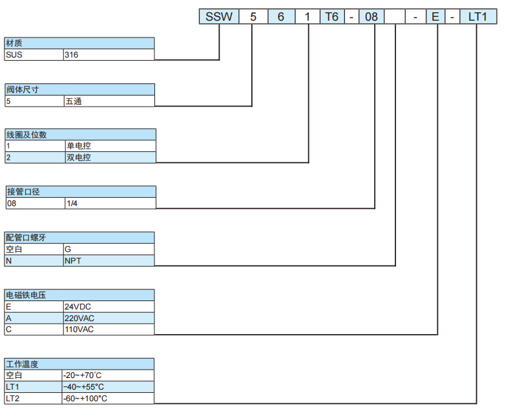Click the 阀体尺寸 header
511x420 pixels.
79,90
